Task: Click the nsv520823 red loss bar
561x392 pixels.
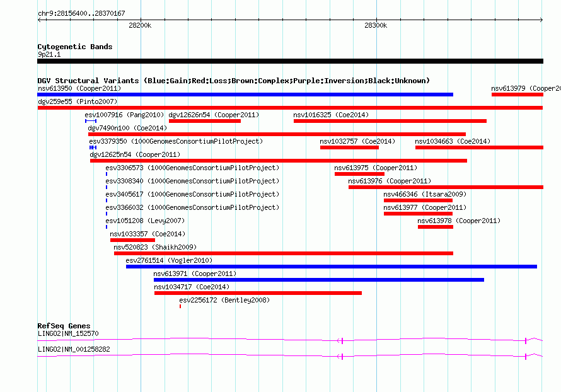Action: [284, 253]
